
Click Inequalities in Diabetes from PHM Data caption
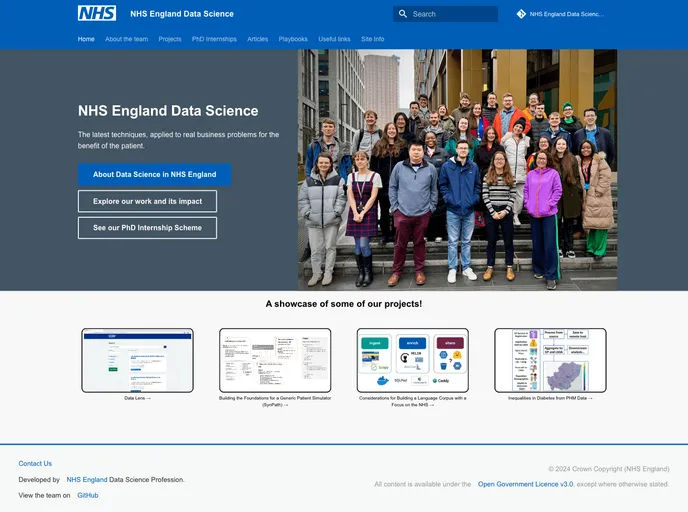550,398
